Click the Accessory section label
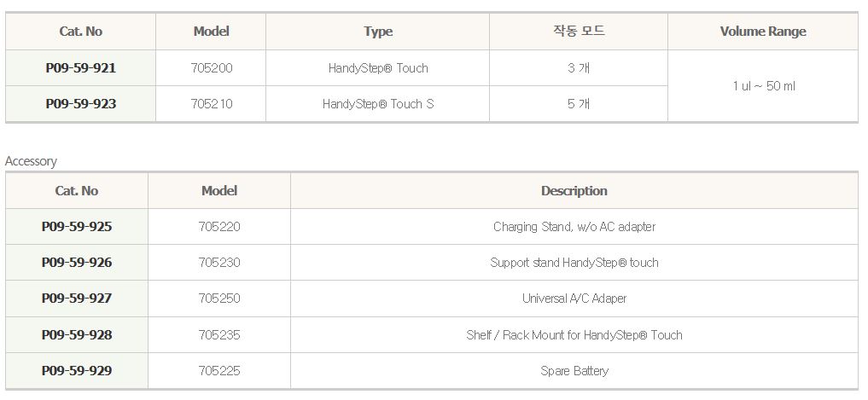This screenshot has width=868, height=400. click(x=31, y=161)
